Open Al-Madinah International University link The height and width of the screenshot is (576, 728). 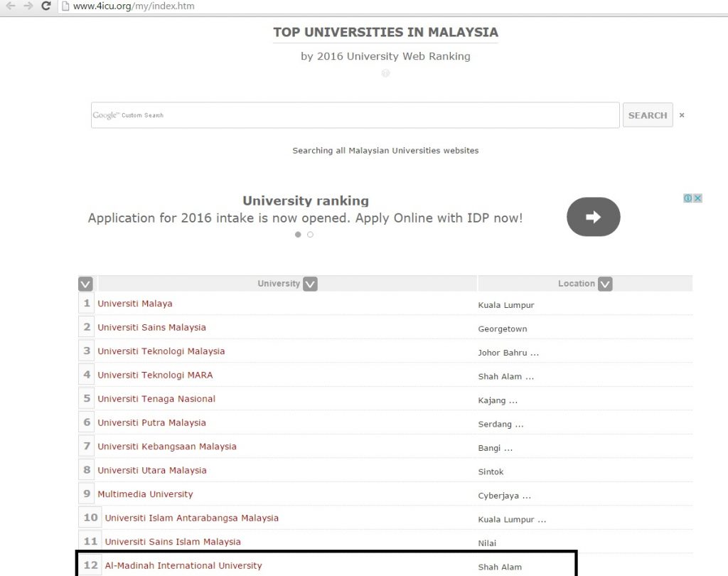(183, 566)
